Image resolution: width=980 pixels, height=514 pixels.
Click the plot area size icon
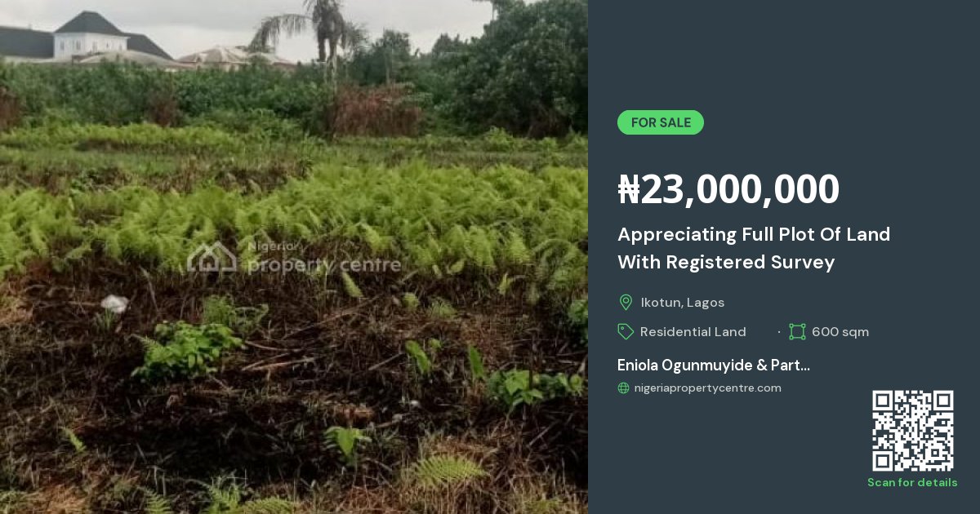(797, 331)
